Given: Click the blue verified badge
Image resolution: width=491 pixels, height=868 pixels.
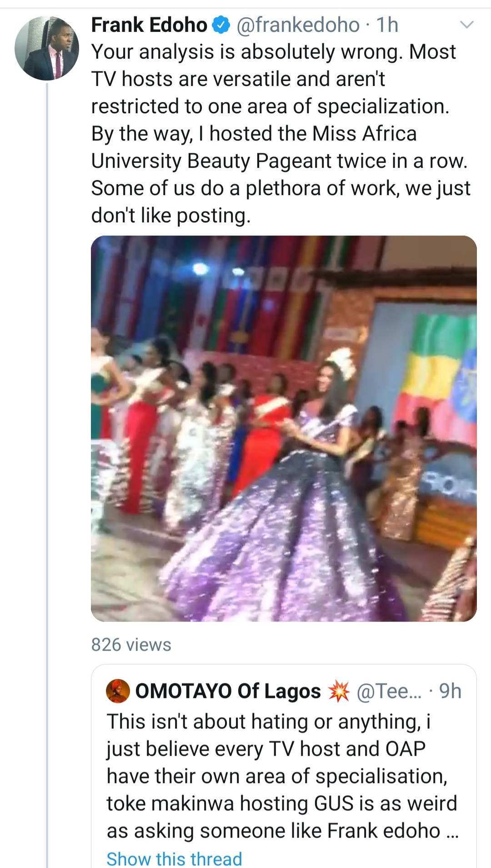Looking at the screenshot, I should pyautogui.click(x=221, y=25).
